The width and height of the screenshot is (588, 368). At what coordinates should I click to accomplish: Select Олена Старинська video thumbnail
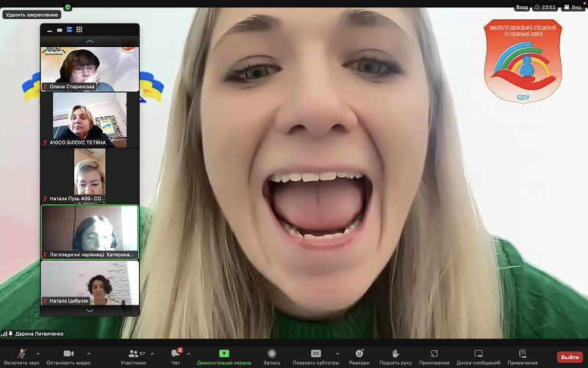[x=90, y=68]
